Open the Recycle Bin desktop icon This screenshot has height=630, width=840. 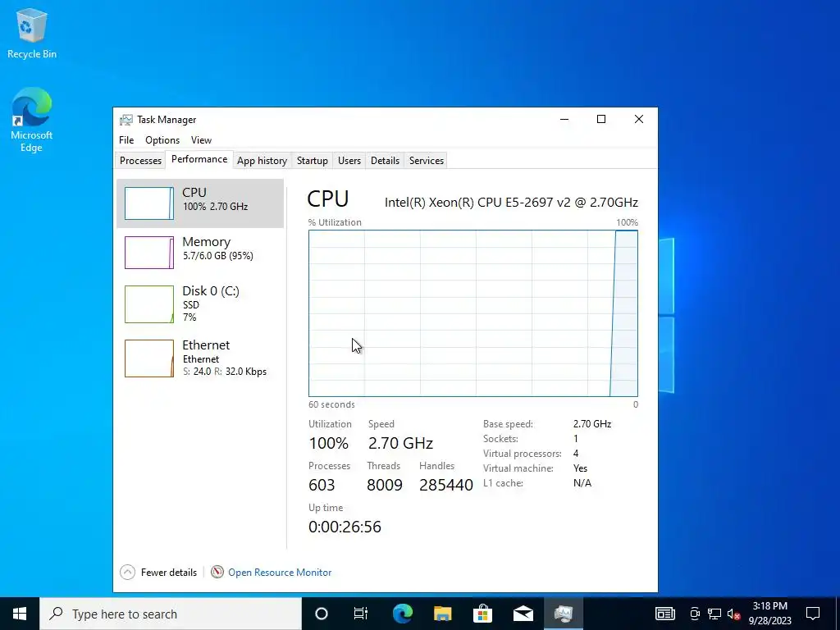click(x=32, y=33)
